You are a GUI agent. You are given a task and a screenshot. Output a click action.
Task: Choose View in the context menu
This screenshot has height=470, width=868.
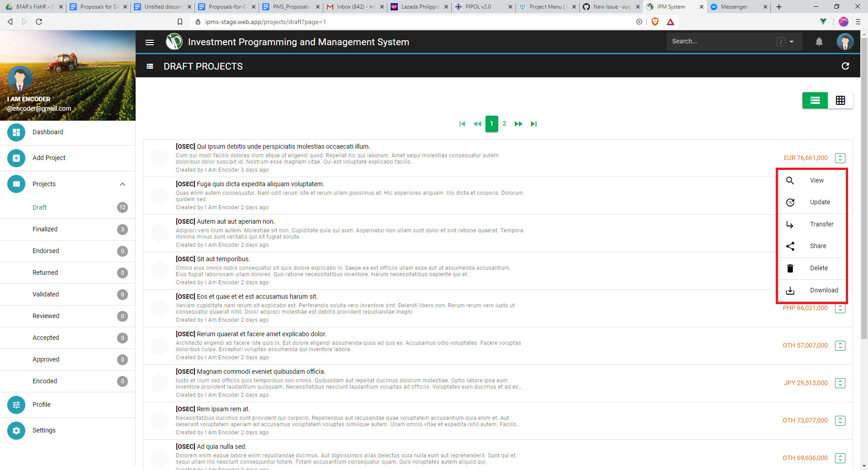pyautogui.click(x=811, y=180)
